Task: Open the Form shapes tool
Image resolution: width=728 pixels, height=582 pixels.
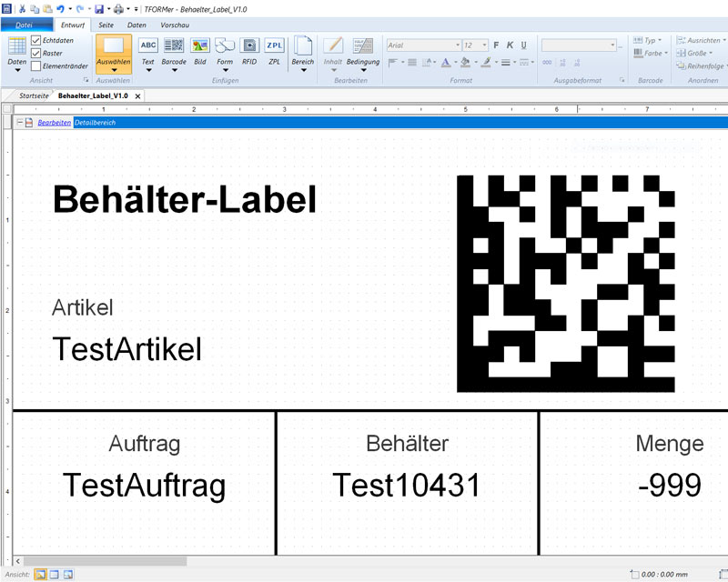Action: click(225, 51)
